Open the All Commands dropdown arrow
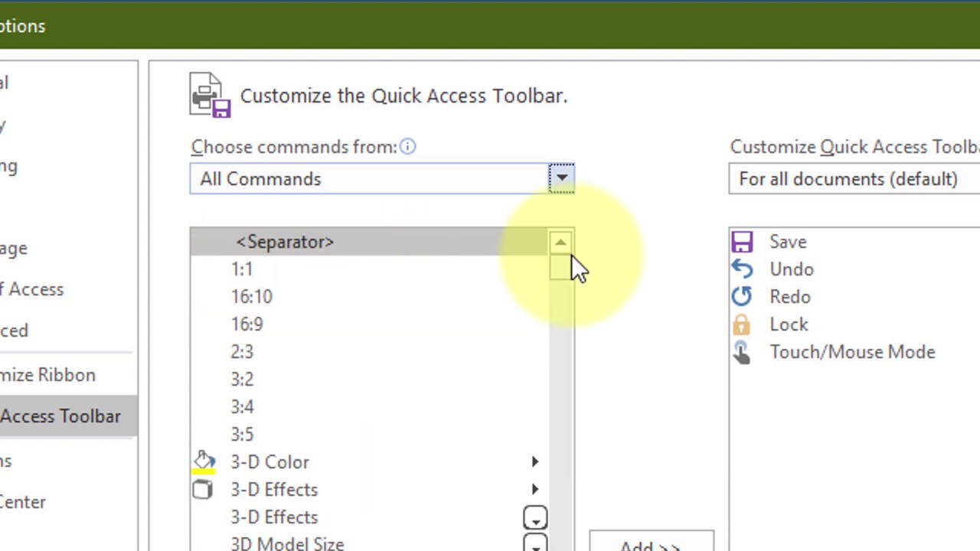Screen dimensions: 980x551 (x=561, y=179)
